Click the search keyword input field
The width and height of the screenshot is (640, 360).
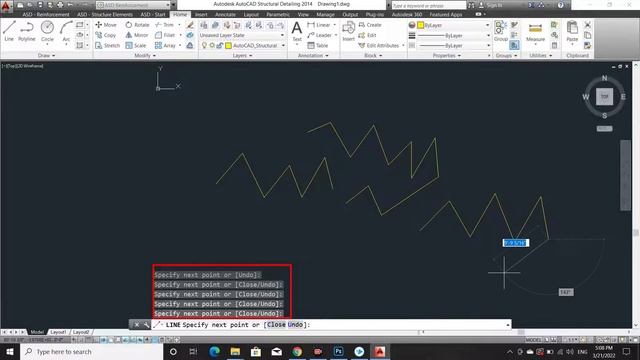(428, 5)
